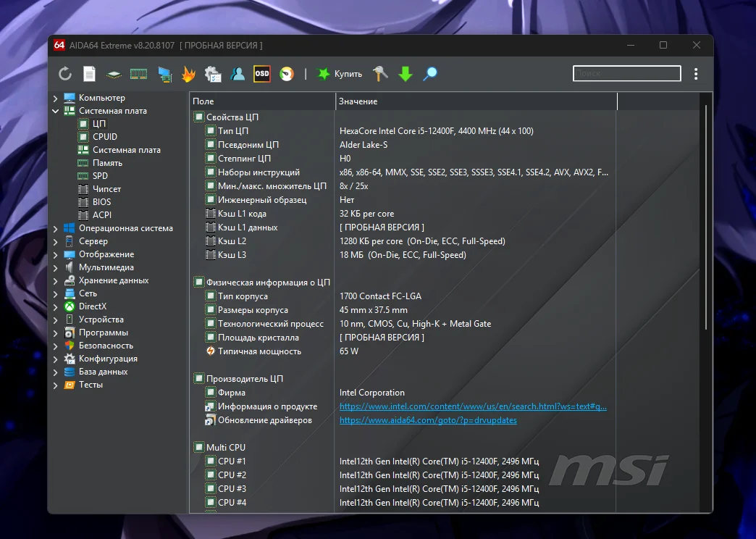Open the OSD panel icon
The height and width of the screenshot is (539, 756).
[x=262, y=74]
